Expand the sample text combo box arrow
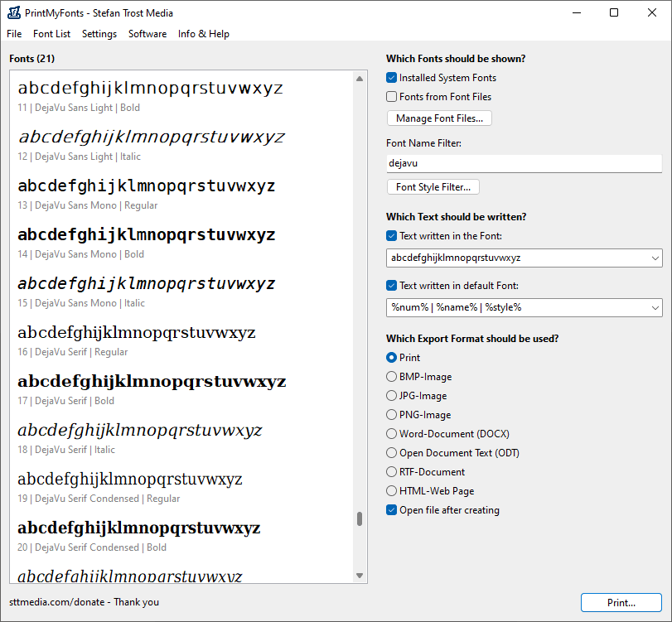This screenshot has height=622, width=672. (x=655, y=258)
